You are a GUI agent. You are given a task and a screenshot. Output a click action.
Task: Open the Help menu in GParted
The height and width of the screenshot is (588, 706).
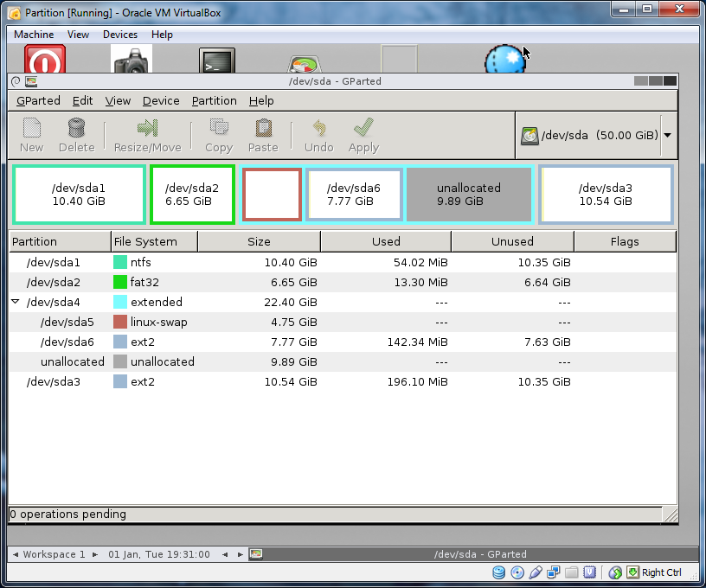pos(261,101)
